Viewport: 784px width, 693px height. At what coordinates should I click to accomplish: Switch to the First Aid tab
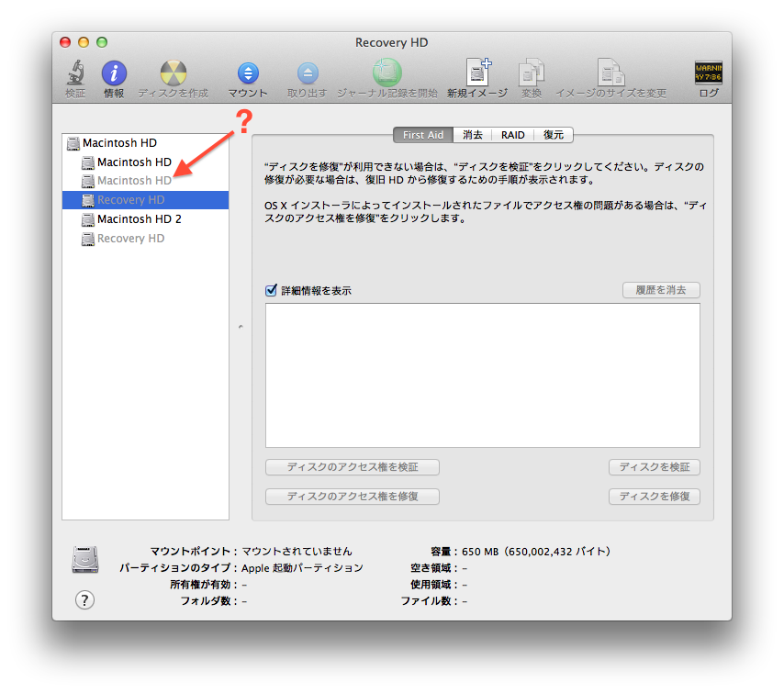tap(423, 135)
